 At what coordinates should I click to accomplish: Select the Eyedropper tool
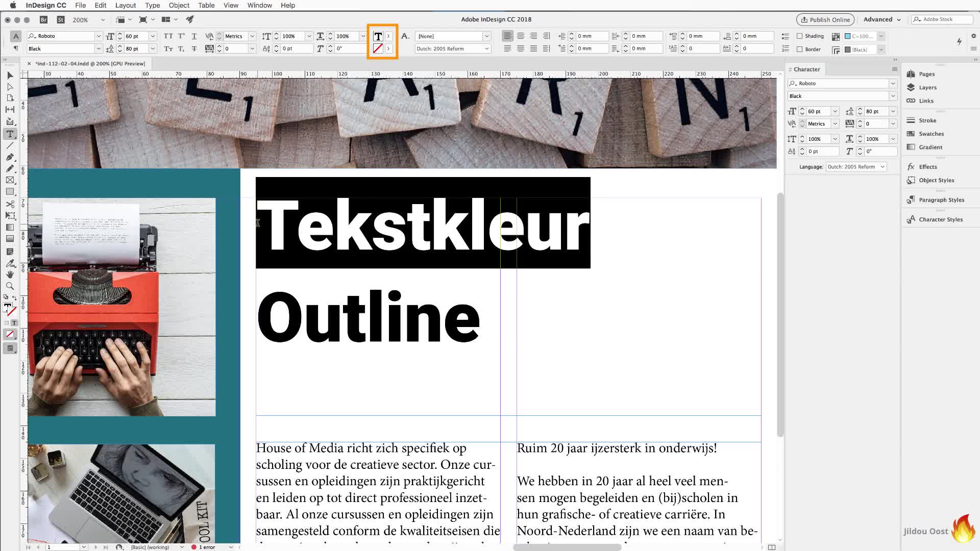[x=10, y=263]
